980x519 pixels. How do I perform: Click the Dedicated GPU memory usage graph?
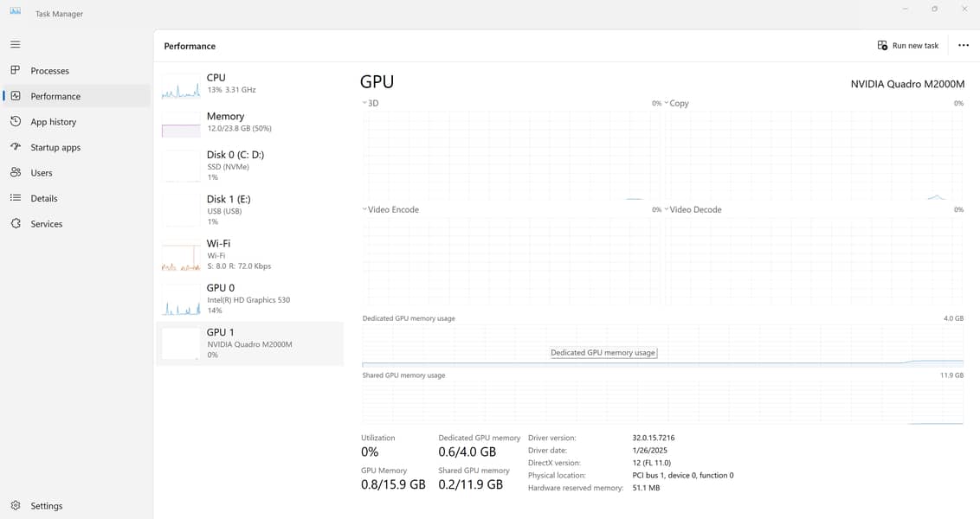pyautogui.click(x=662, y=345)
